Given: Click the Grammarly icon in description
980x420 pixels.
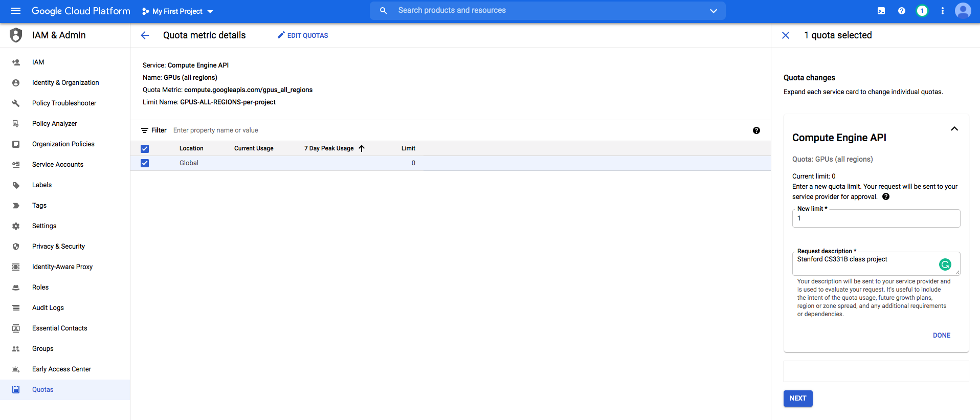Looking at the screenshot, I should point(945,264).
